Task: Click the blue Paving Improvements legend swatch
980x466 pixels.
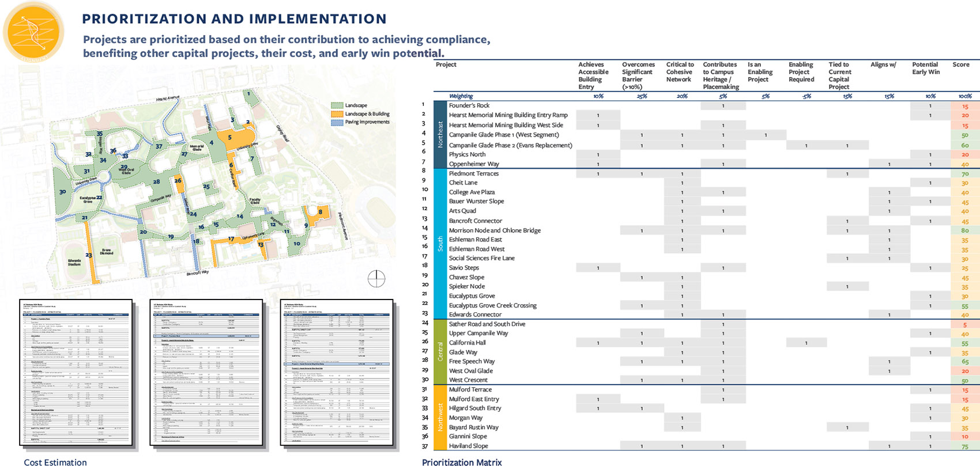Action: [x=337, y=122]
